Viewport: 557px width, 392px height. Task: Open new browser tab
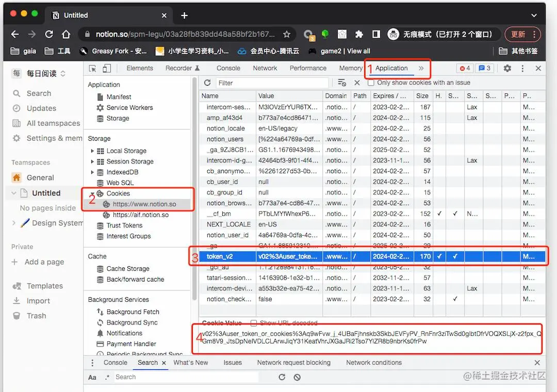click(184, 15)
